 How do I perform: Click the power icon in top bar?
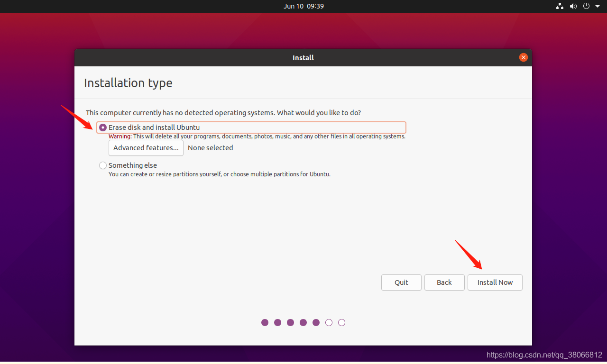click(587, 6)
